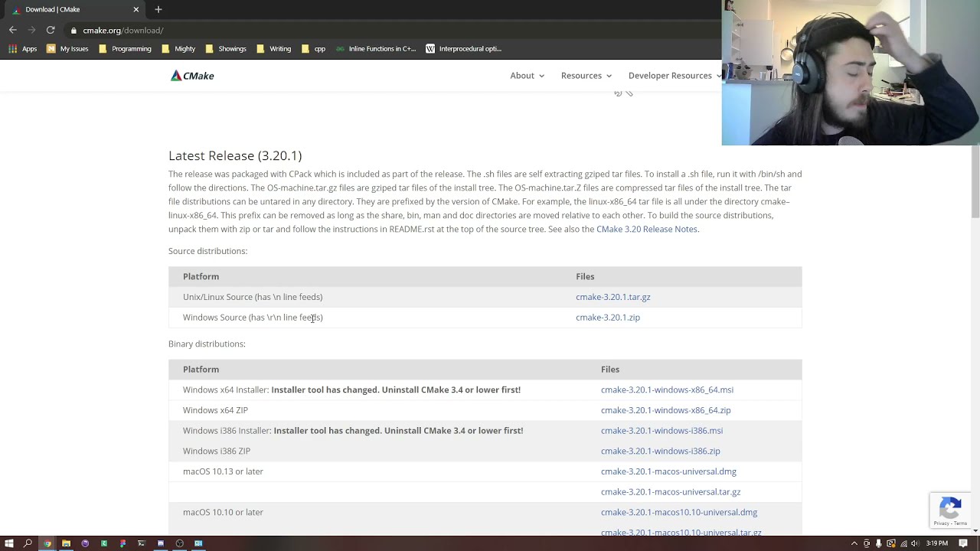Expand the Developer Resources menu
The height and width of the screenshot is (551, 980).
coord(675,76)
